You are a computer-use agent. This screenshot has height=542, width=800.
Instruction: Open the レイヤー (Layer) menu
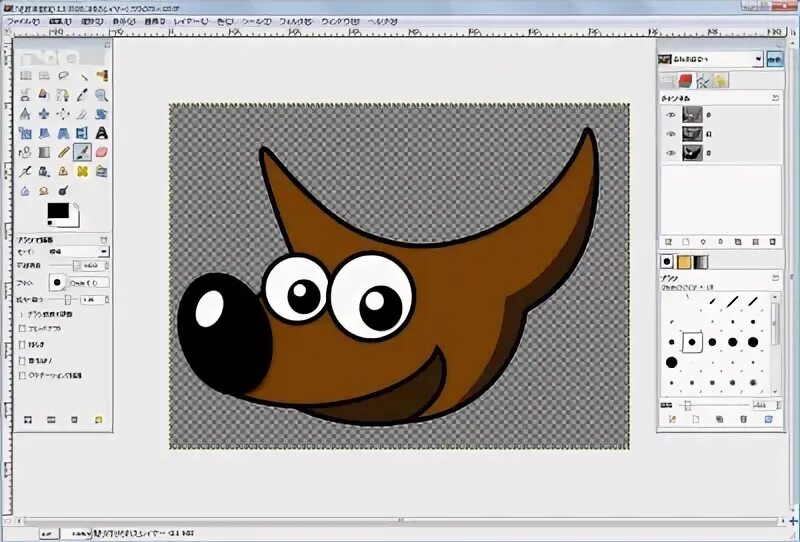(190, 21)
